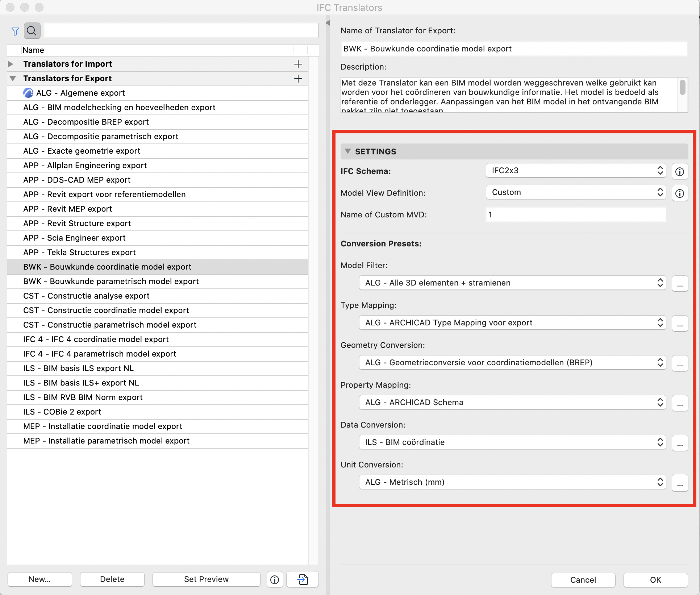Select APP - Tekla Structures export

click(158, 253)
